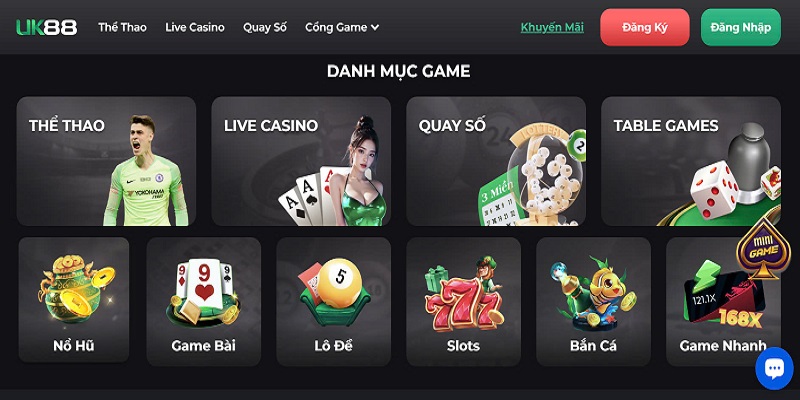
Task: Follow the Khuyến Mãi link
Action: pos(552,28)
